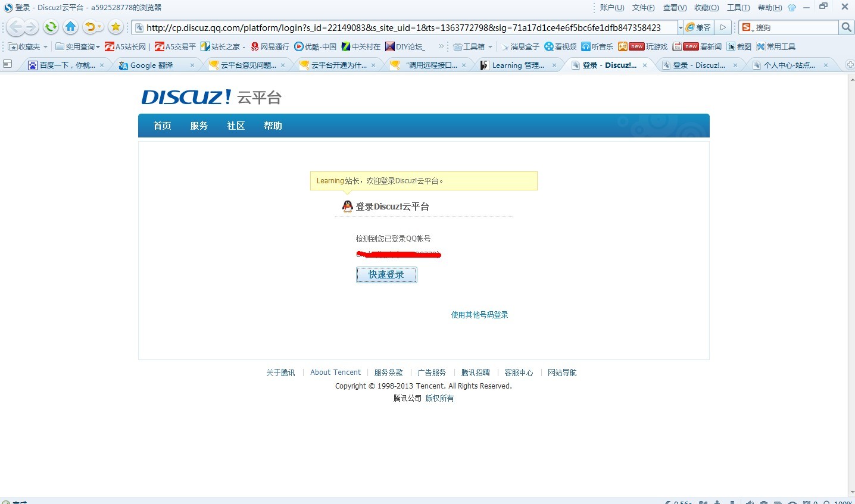
Task: Open the 查看(V) menu
Action: point(675,8)
